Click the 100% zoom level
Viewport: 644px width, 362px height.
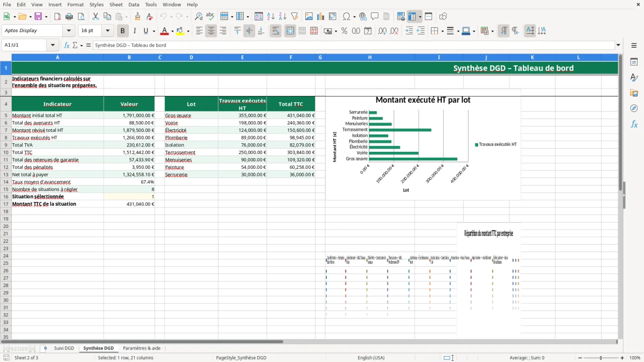(x=634, y=358)
